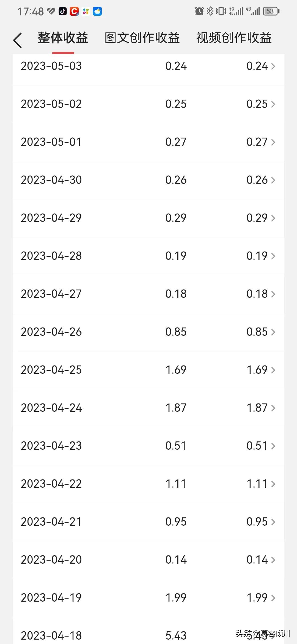Tap the alarm clock status icon
This screenshot has height=644, width=297.
199,11
